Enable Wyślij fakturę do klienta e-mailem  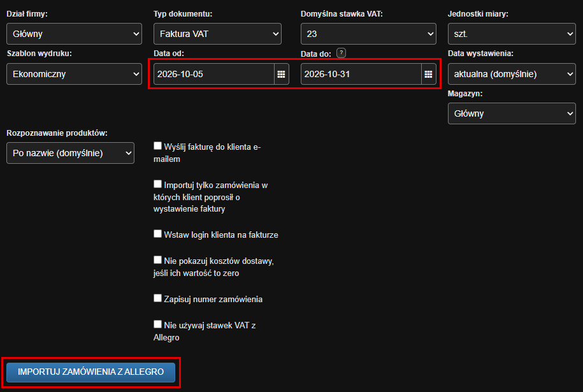pos(157,146)
